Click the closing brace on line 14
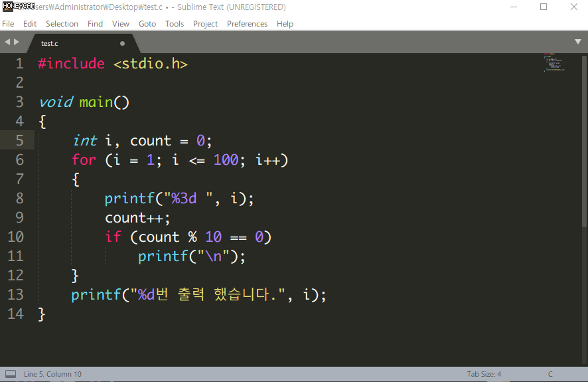This screenshot has width=588, height=382. click(42, 314)
